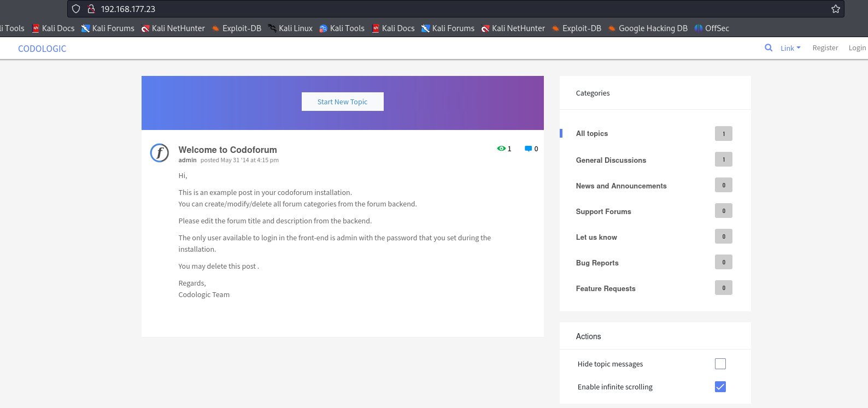Click the admin avatar f icon
Viewport: 868px width, 408px height.
coord(160,153)
